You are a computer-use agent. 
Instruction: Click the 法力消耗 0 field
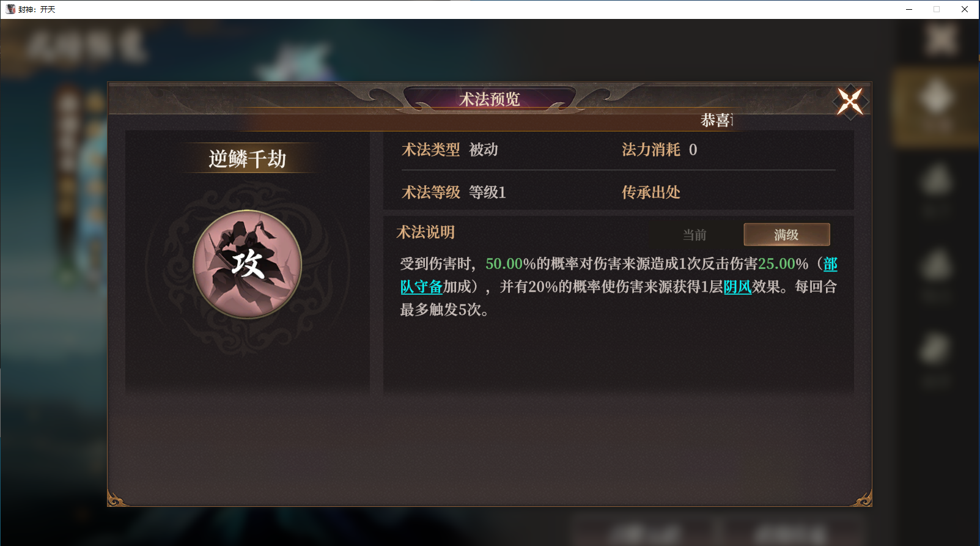(660, 150)
